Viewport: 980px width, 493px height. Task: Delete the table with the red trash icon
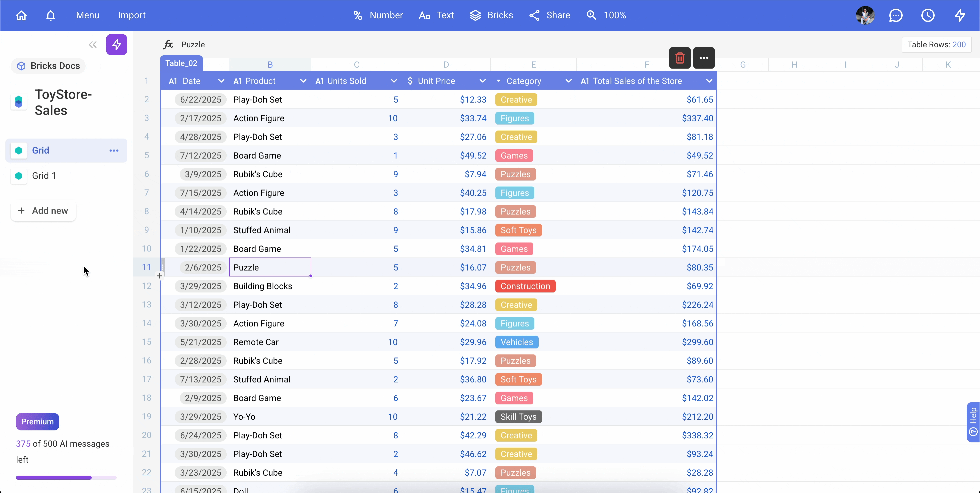pyautogui.click(x=679, y=58)
